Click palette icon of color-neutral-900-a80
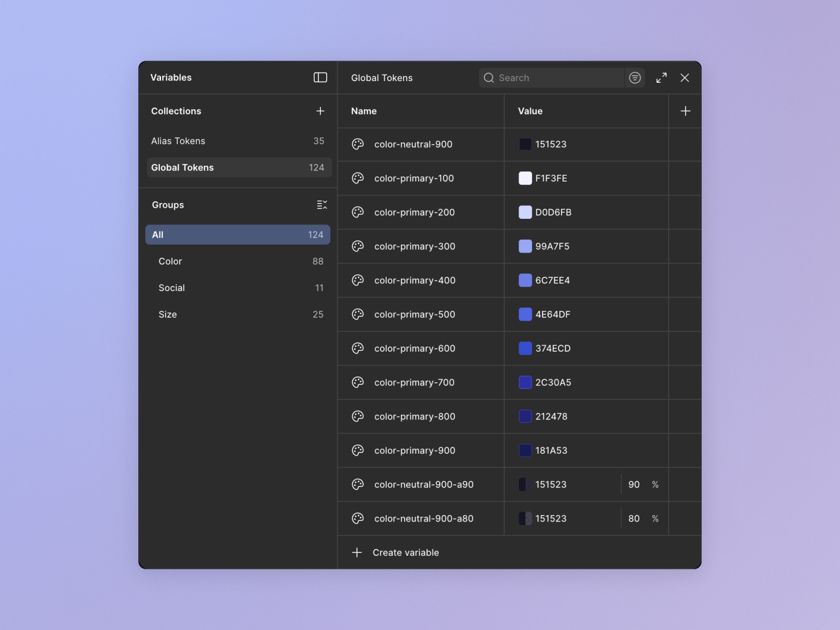The width and height of the screenshot is (840, 630). click(358, 519)
